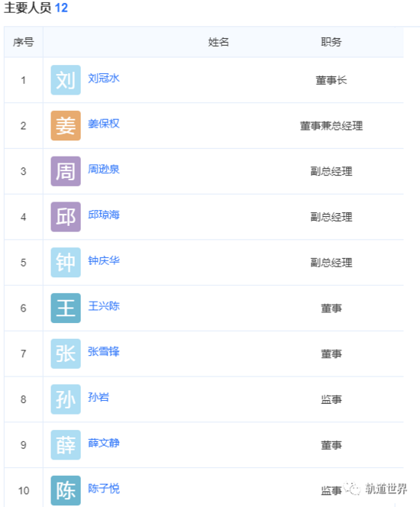Open 薛文静 profile link
The width and height of the screenshot is (420, 507).
click(x=104, y=443)
